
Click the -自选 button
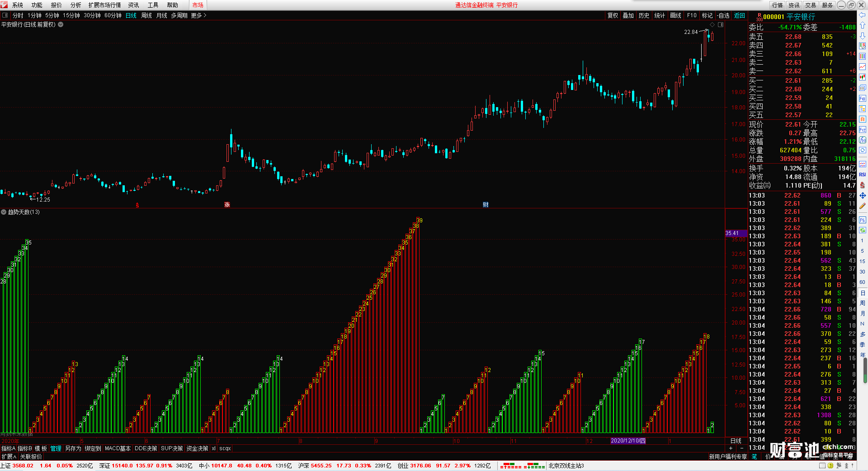[723, 15]
